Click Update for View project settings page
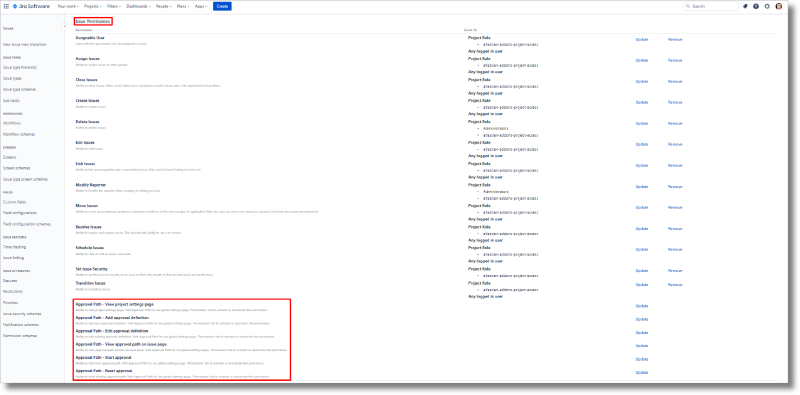 tap(642, 306)
